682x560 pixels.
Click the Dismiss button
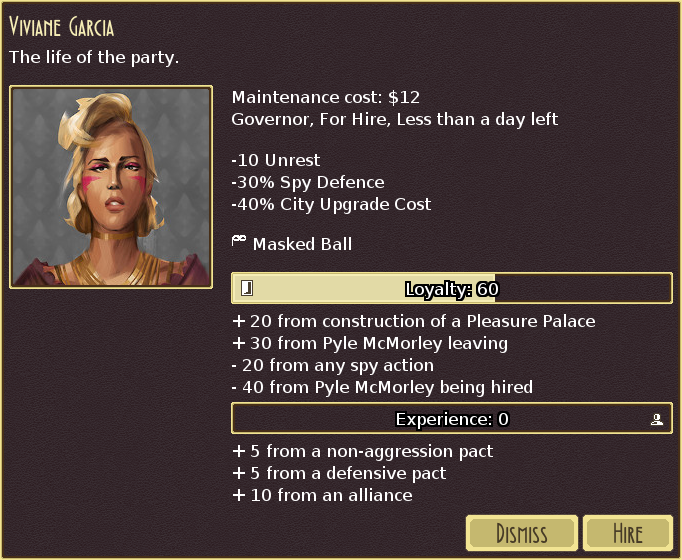tap(522, 533)
